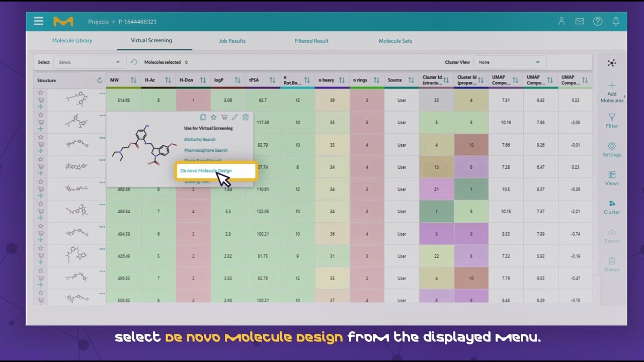Sort by the H-Ac column

tap(168, 80)
